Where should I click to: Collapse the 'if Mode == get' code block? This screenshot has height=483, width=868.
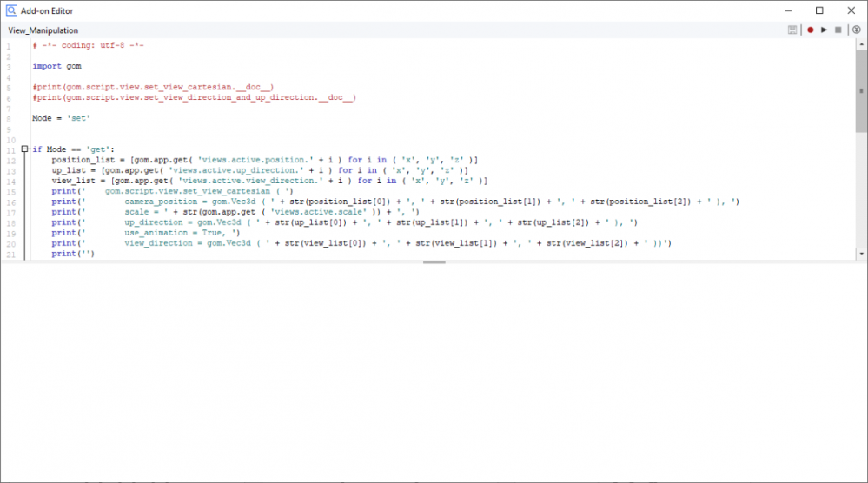point(24,149)
